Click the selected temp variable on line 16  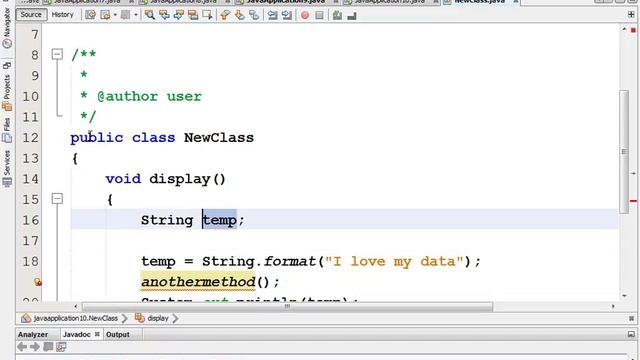(x=220, y=220)
